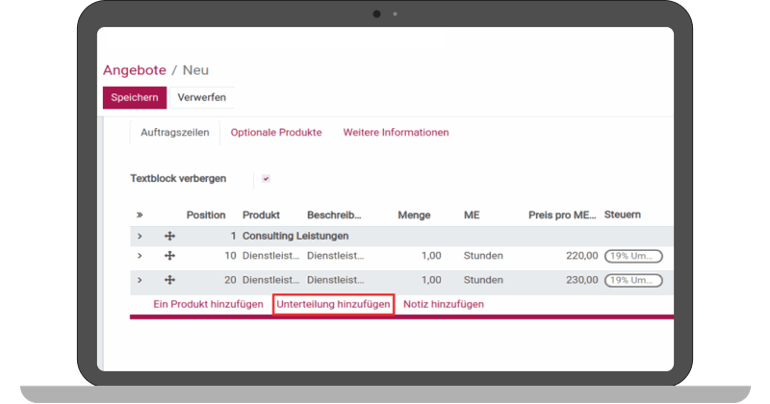Expand the Consulting Leistungen section row
This screenshot has height=404, width=770.
click(x=140, y=236)
